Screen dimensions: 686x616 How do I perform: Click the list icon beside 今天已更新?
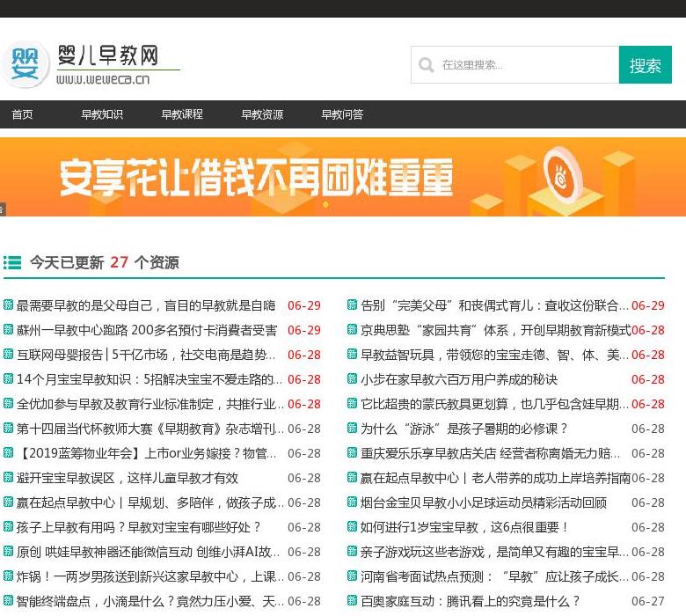click(12, 262)
